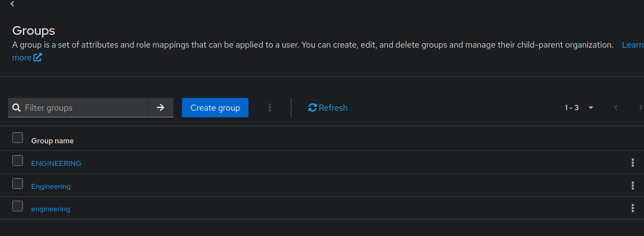Focus the Filter groups search field

[x=78, y=108]
